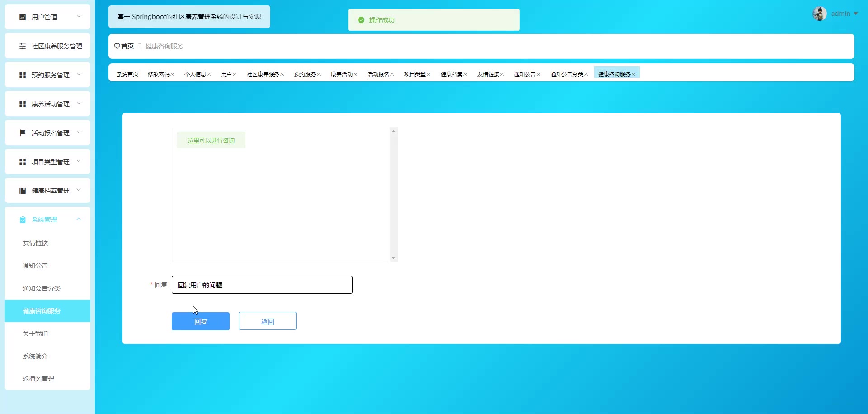Click the 活动报名管理 flag icon
The image size is (868, 414).
(x=23, y=133)
